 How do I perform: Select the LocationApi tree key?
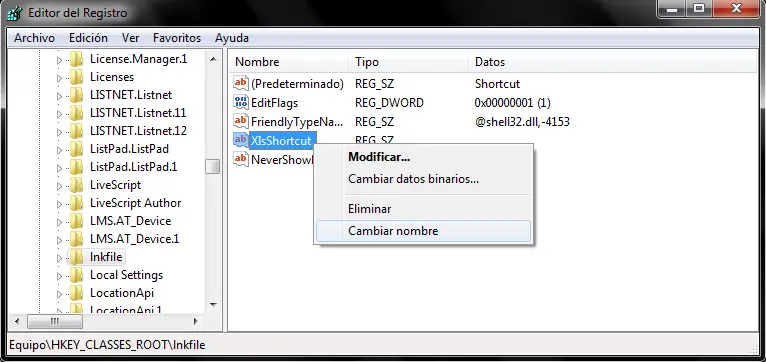tap(122, 293)
